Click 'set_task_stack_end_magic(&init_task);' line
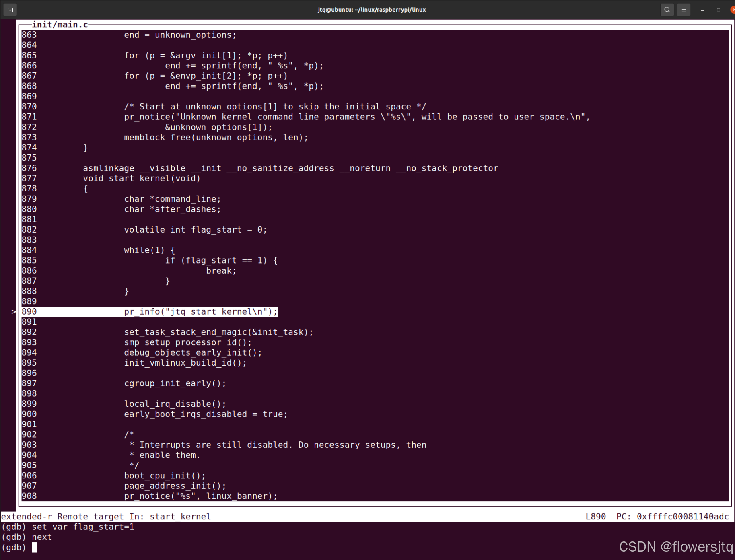This screenshot has height=560, width=735. 218,332
